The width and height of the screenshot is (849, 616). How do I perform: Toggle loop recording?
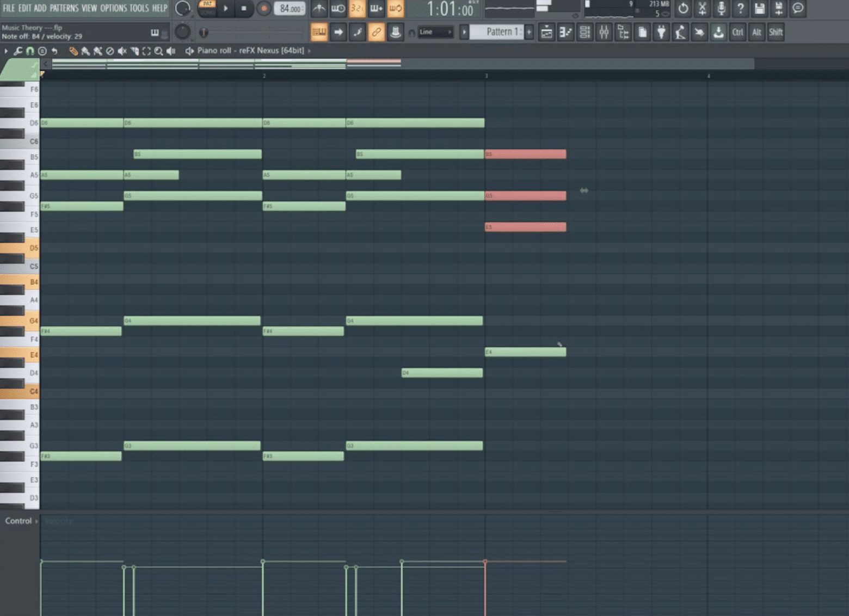396,8
